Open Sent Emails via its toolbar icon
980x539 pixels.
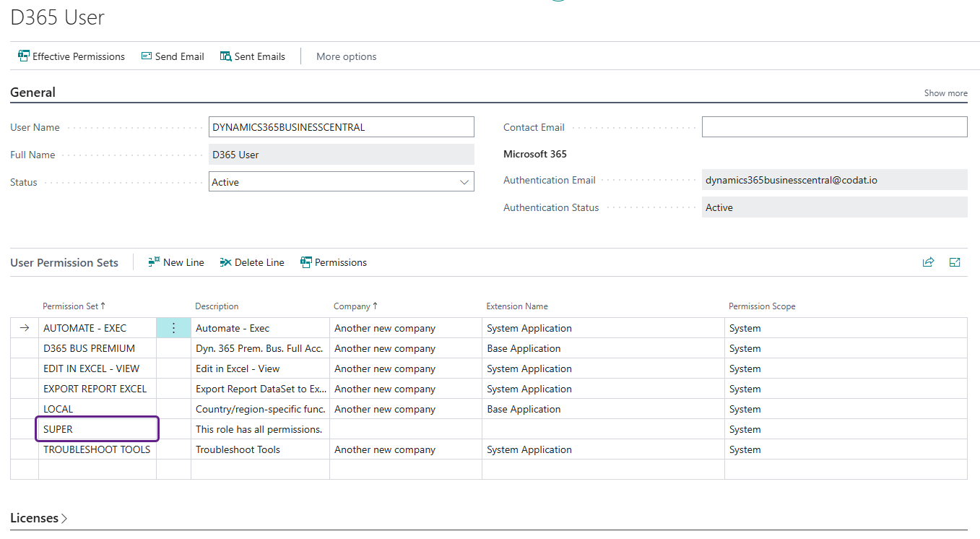[x=252, y=56]
